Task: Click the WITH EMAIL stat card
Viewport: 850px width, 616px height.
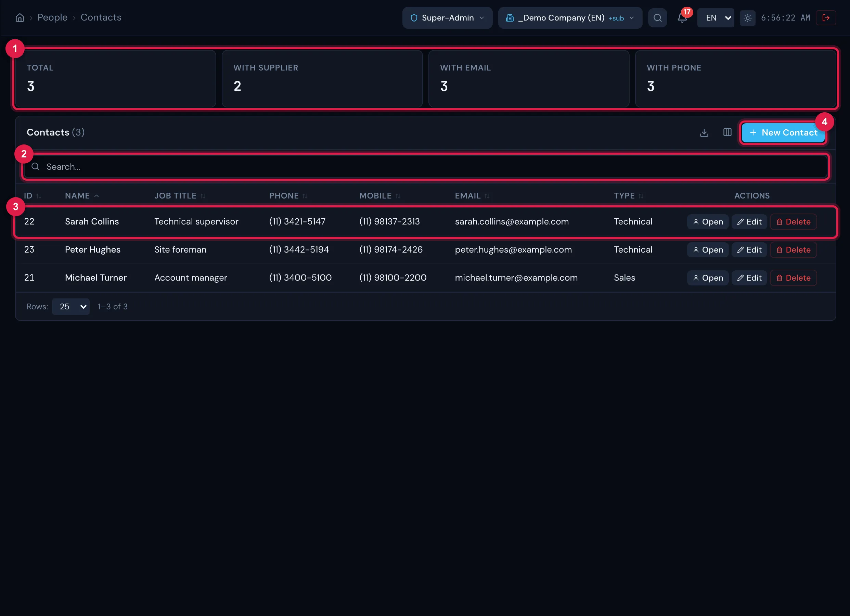Action: [528, 79]
